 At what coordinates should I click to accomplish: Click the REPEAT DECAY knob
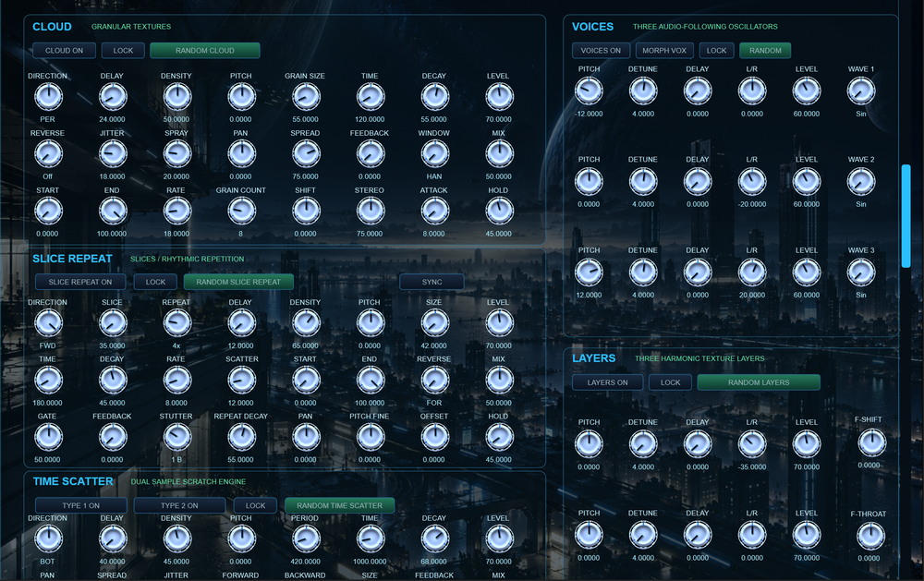tap(241, 437)
